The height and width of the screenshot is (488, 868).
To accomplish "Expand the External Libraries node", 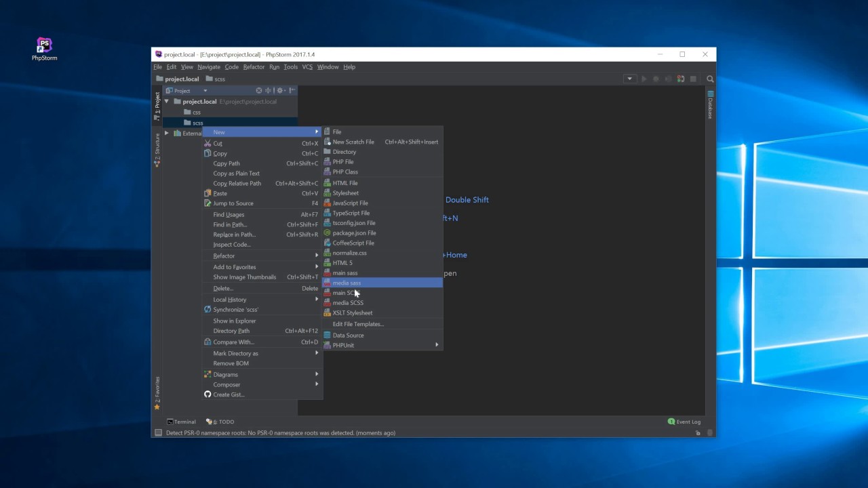I will coord(167,134).
